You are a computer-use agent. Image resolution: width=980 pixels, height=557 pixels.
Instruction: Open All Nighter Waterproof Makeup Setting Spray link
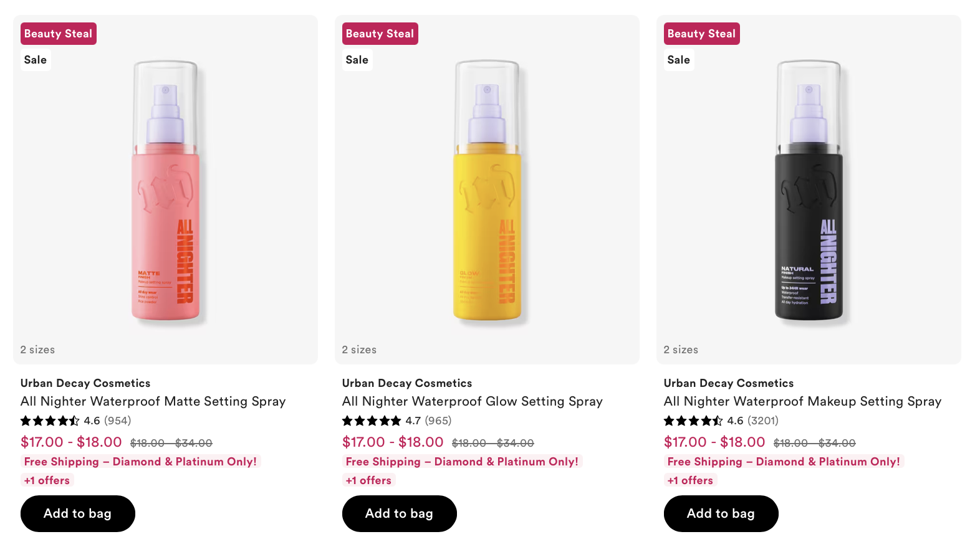coord(803,401)
